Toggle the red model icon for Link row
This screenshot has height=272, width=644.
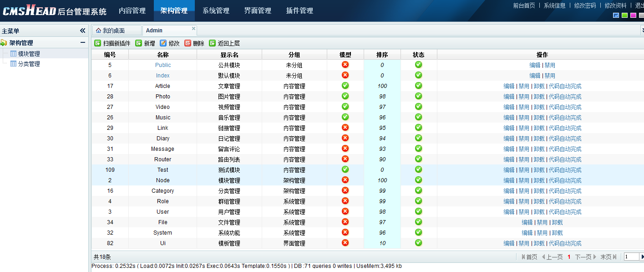click(345, 128)
